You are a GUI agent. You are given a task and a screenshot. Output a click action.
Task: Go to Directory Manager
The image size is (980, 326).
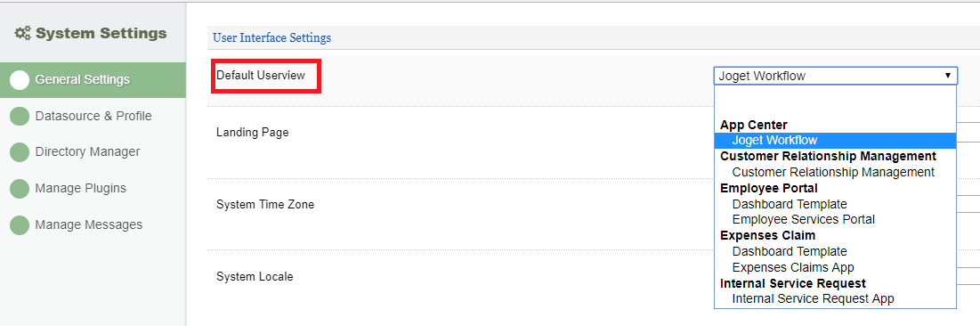[87, 152]
